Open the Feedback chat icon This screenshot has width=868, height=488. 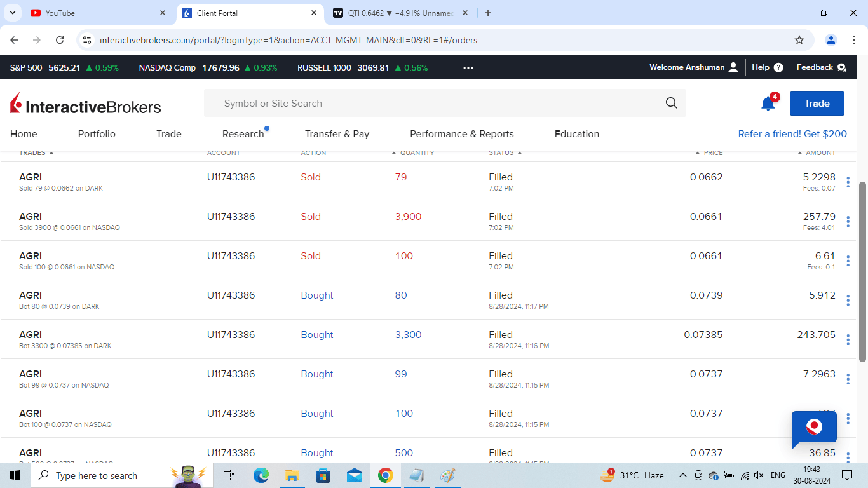pyautogui.click(x=842, y=67)
